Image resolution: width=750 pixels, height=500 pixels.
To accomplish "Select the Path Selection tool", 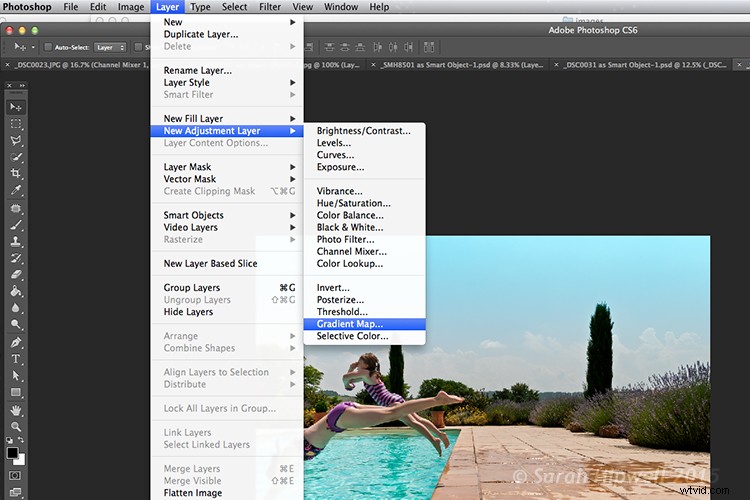I will pyautogui.click(x=16, y=376).
